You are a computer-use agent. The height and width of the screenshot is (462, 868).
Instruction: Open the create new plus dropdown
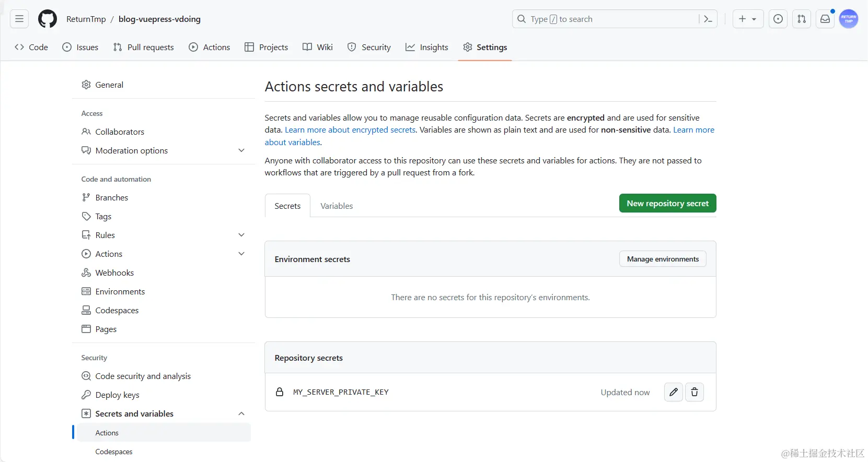[x=748, y=19]
